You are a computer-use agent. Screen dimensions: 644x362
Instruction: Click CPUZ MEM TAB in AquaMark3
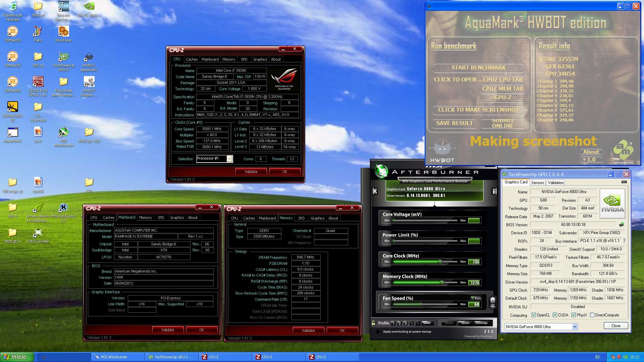502,88
